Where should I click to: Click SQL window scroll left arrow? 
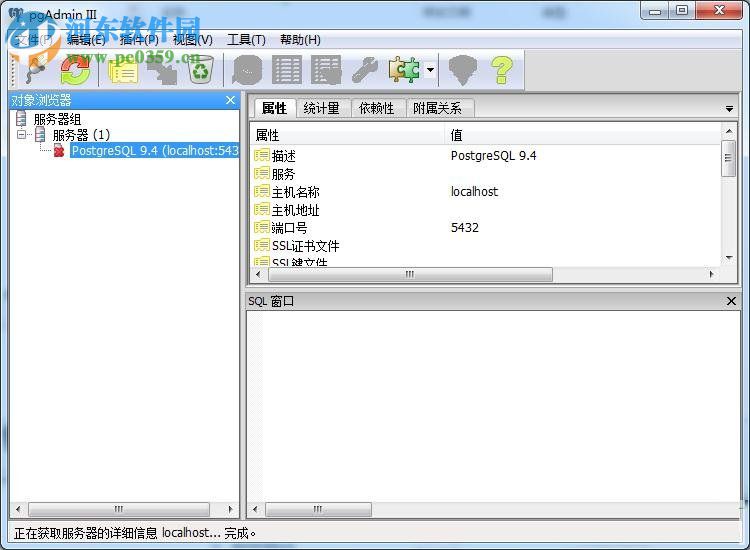point(255,509)
